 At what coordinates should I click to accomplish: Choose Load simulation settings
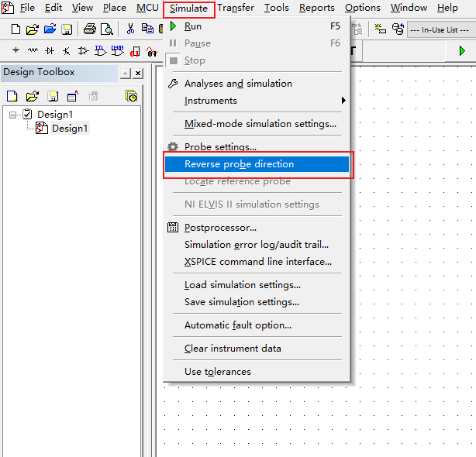(x=257, y=285)
